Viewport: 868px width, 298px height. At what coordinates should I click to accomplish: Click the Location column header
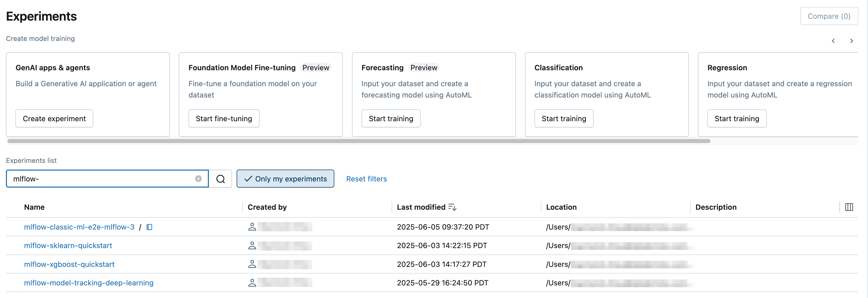coord(561,207)
